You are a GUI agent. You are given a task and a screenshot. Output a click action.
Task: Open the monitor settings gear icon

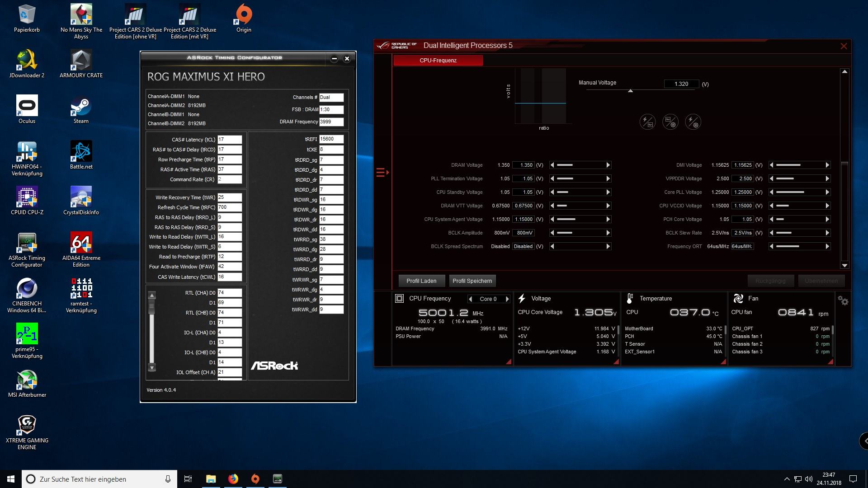tap(843, 300)
